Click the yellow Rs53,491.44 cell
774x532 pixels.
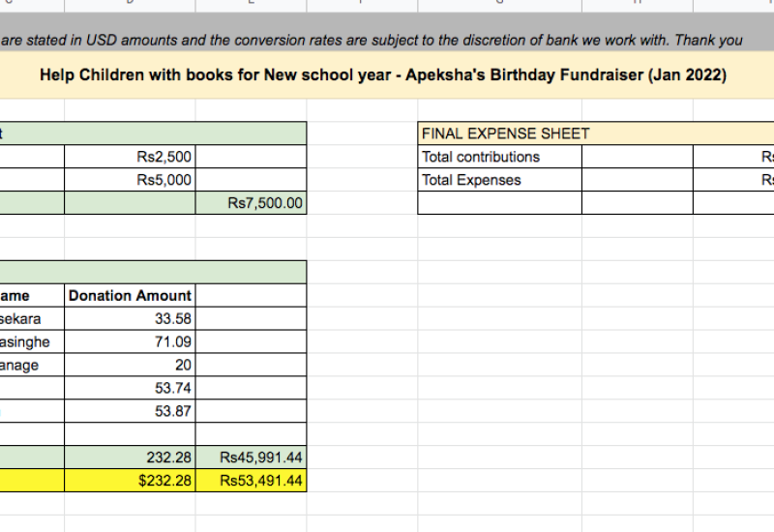251,481
